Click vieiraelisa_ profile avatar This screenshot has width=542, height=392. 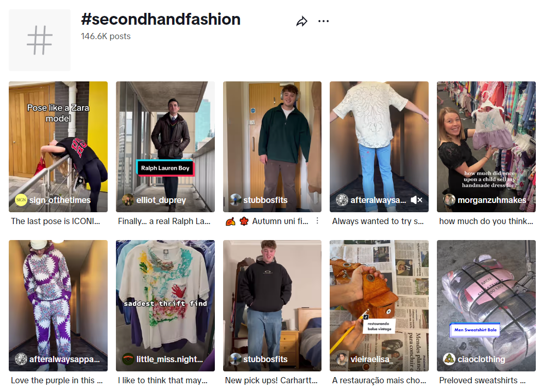[x=342, y=359]
